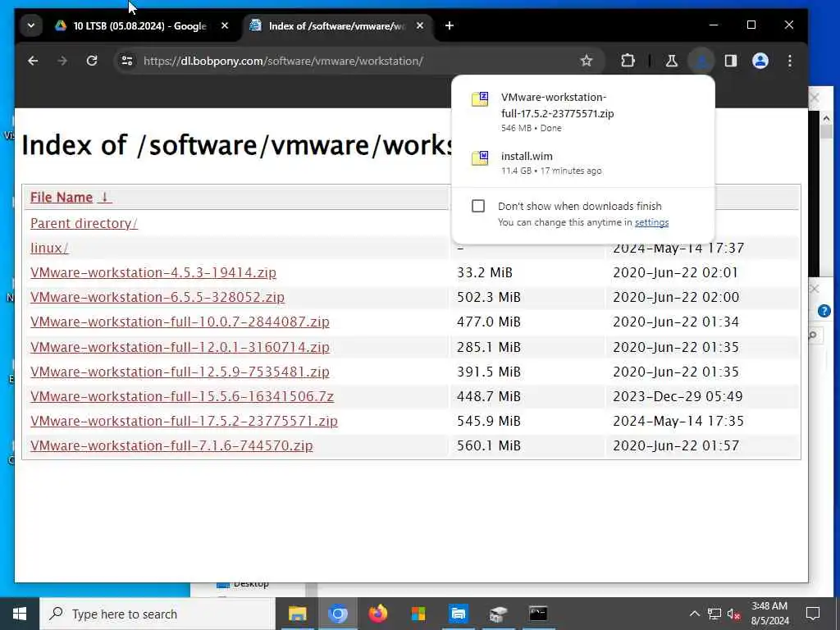Image resolution: width=840 pixels, height=630 pixels.
Task: Open a new tab with plus button
Action: (x=450, y=25)
